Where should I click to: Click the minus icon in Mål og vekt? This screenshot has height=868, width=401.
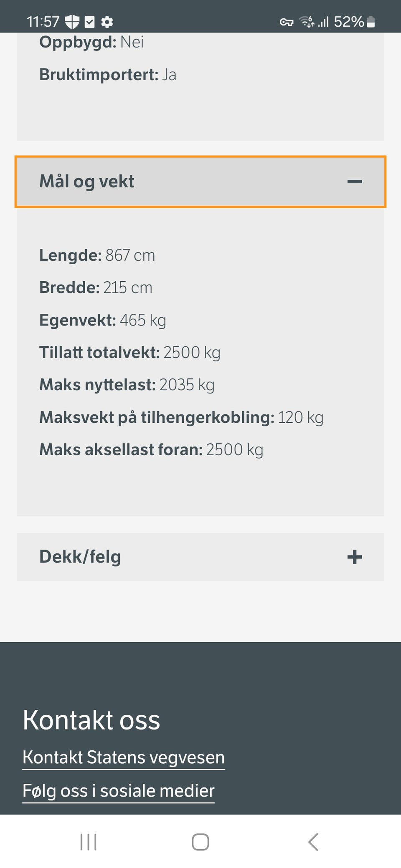pyautogui.click(x=355, y=182)
